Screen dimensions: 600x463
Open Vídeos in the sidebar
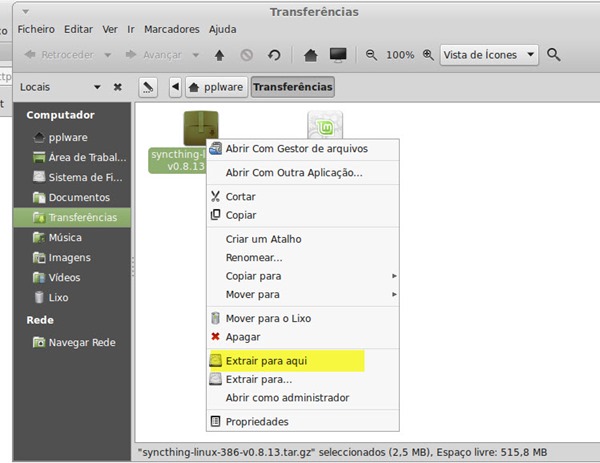[72, 277]
